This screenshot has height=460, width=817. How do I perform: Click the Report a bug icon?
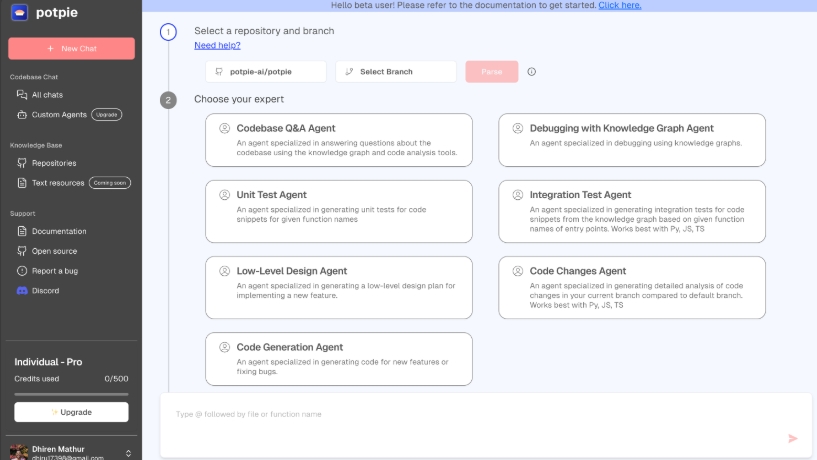click(x=22, y=271)
